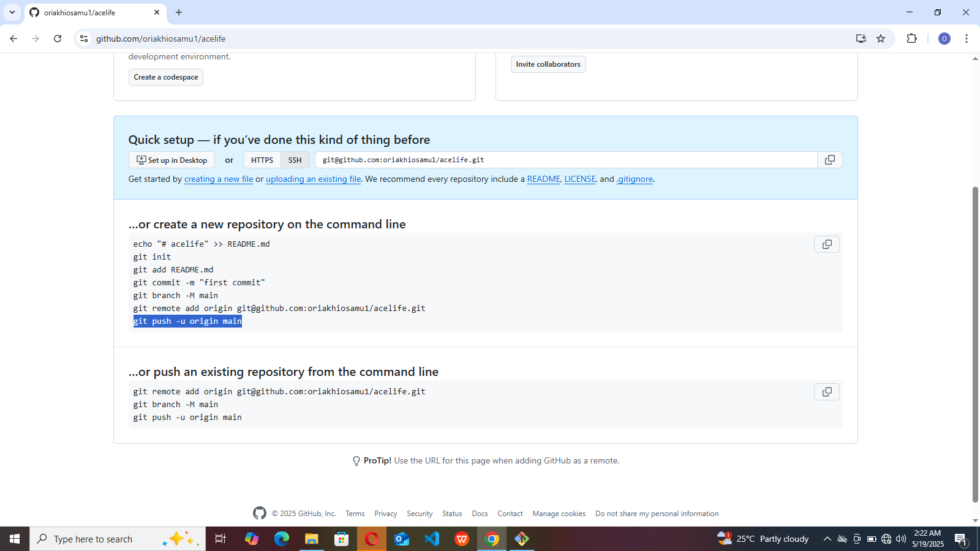
Task: Switch to Chrome on the taskbar
Action: (x=492, y=539)
